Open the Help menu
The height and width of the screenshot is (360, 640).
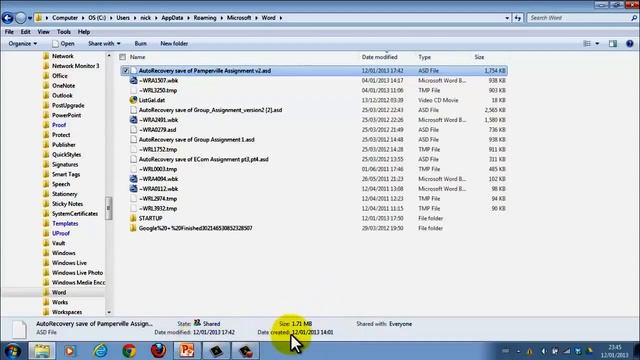[84, 32]
